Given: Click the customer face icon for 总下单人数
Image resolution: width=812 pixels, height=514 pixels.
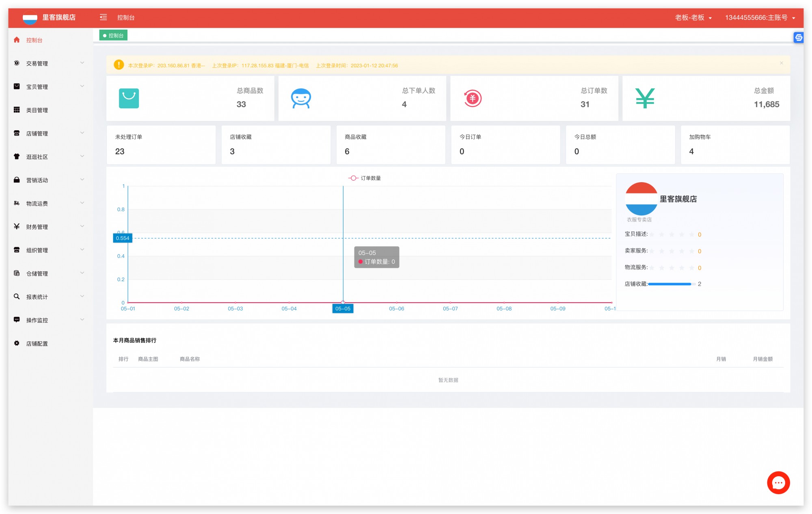Looking at the screenshot, I should tap(301, 98).
